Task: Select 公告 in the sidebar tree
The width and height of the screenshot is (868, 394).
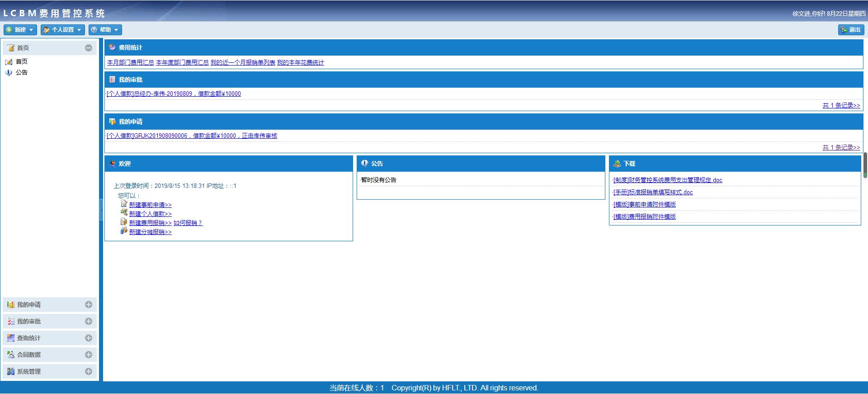Action: 21,72
